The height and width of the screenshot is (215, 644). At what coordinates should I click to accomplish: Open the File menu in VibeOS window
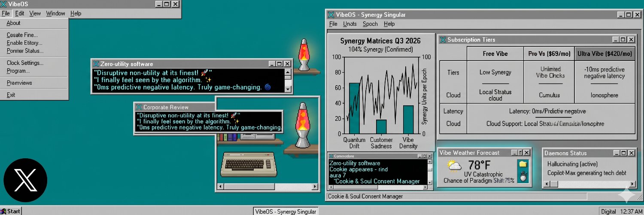point(6,13)
